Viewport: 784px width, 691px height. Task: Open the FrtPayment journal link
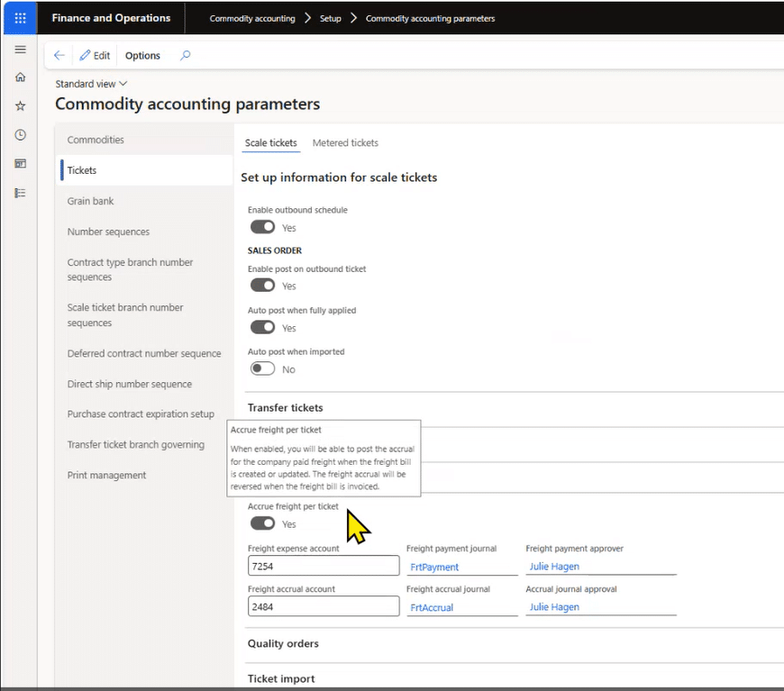tap(434, 567)
